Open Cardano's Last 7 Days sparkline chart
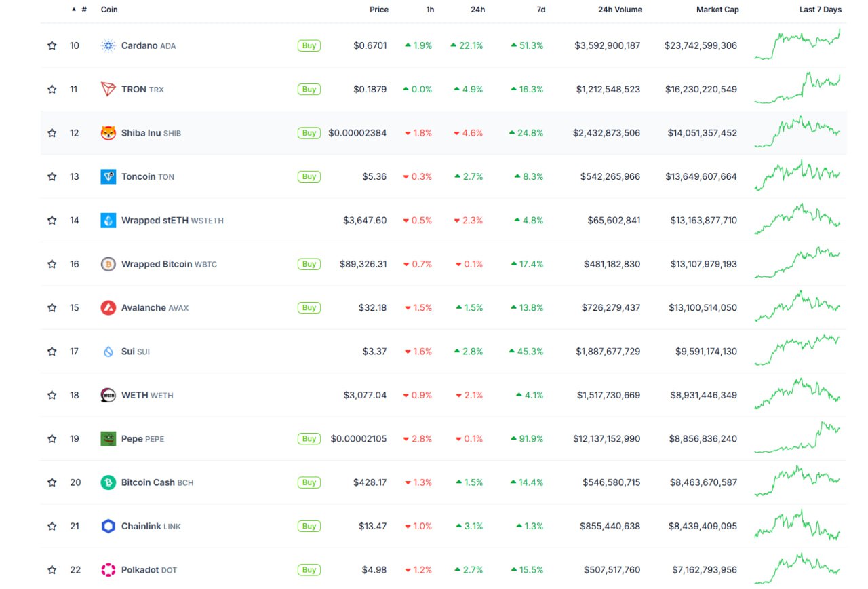This screenshot has width=868, height=589. 797,45
